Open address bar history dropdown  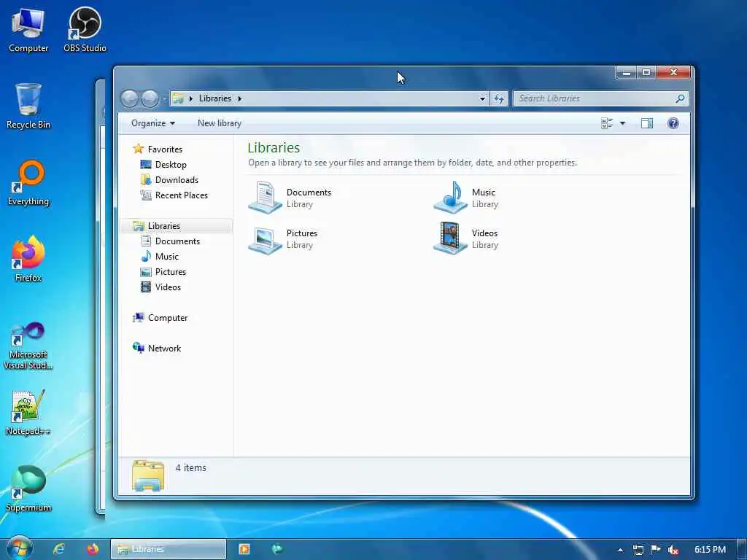click(482, 98)
